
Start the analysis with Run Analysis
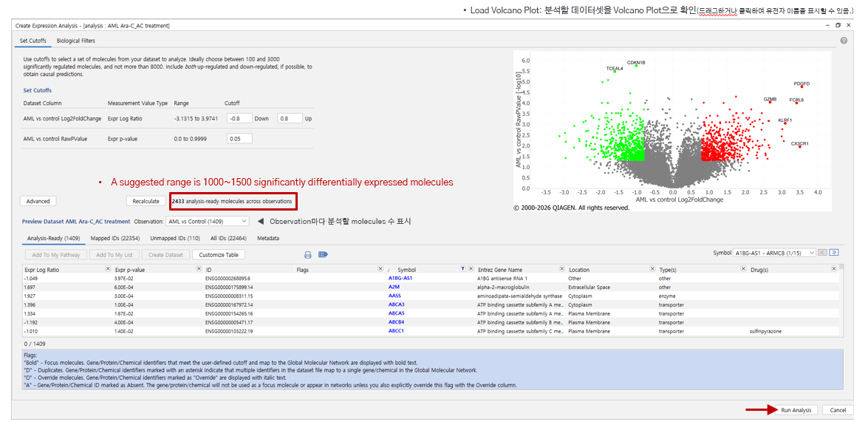click(x=796, y=410)
